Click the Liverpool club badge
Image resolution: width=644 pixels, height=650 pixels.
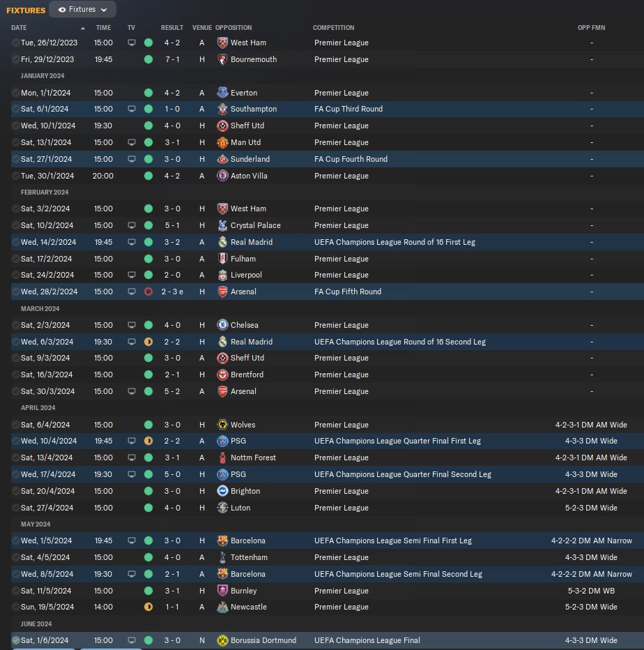click(222, 275)
